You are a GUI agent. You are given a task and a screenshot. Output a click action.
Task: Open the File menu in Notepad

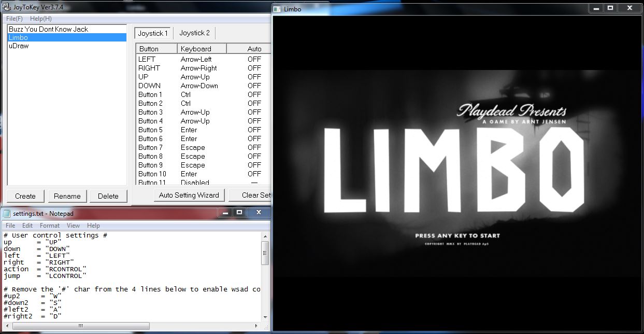point(10,226)
